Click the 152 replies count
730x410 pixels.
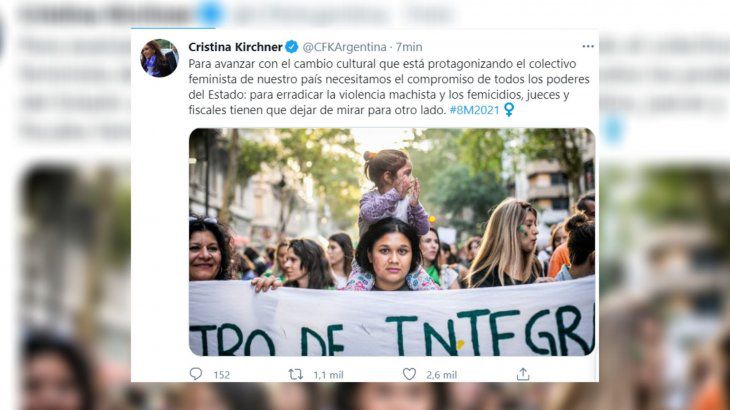tap(222, 375)
